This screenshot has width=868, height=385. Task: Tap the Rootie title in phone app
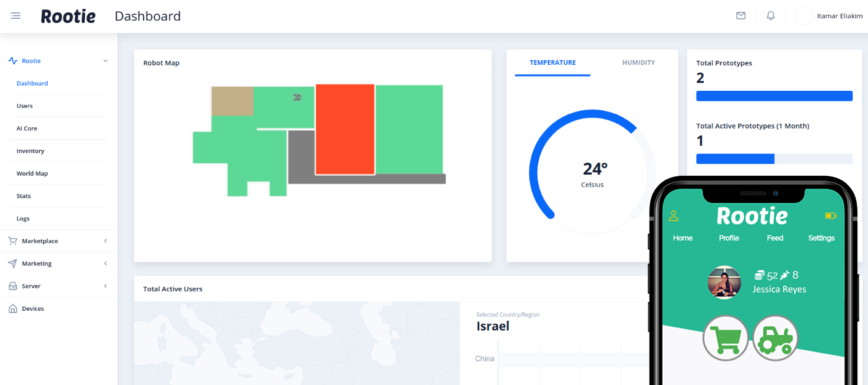coord(752,216)
